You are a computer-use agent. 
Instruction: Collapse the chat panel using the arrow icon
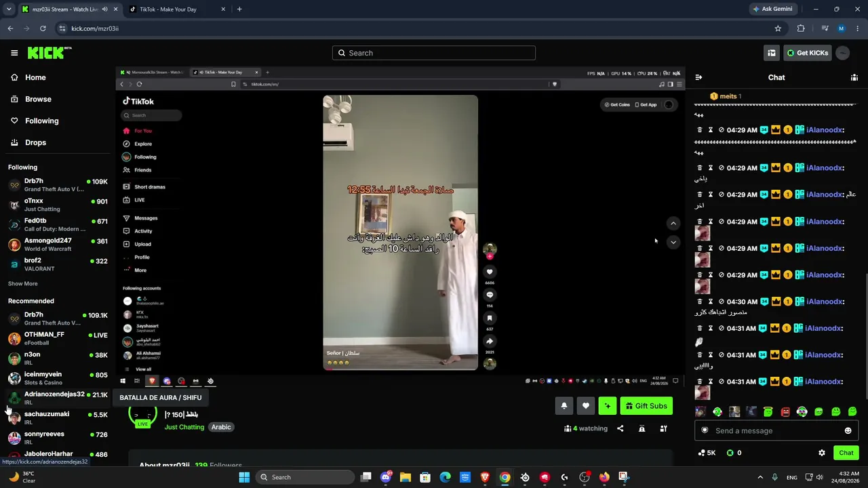698,77
